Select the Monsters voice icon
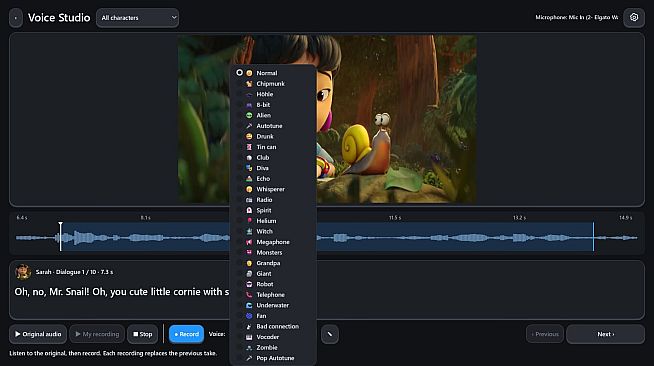The height and width of the screenshot is (366, 654). tap(249, 253)
